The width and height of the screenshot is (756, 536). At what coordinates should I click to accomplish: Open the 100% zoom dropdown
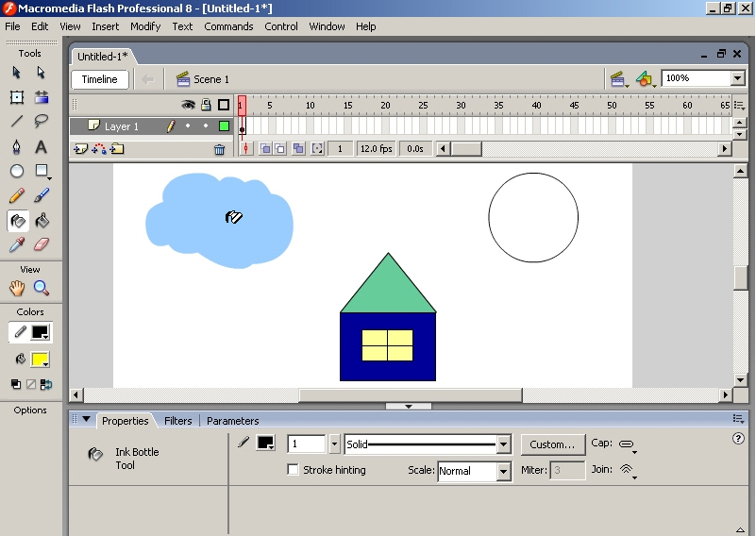pyautogui.click(x=737, y=78)
